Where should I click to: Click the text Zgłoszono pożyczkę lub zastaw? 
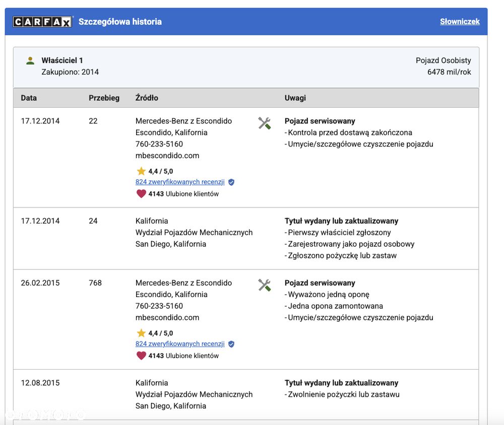[342, 256]
